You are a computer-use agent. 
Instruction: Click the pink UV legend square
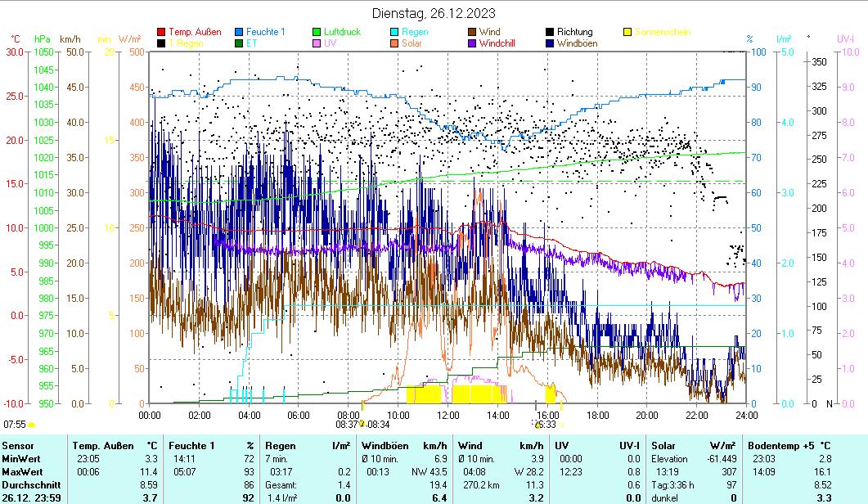pos(317,43)
